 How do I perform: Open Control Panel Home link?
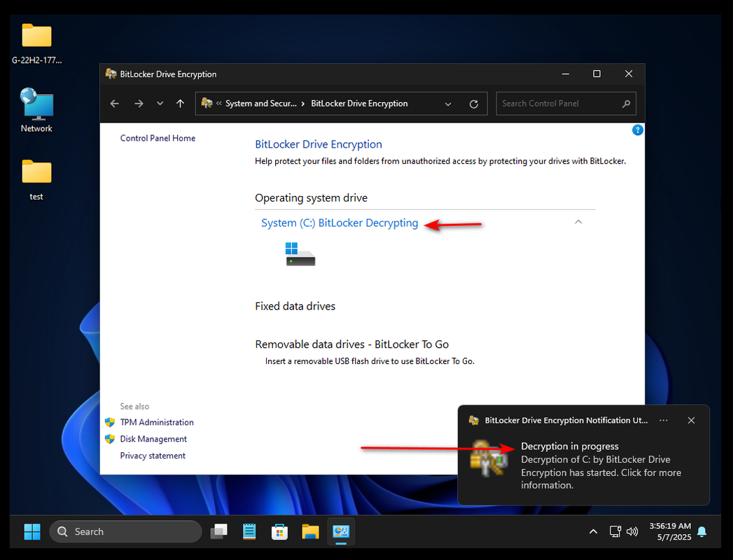pos(158,139)
